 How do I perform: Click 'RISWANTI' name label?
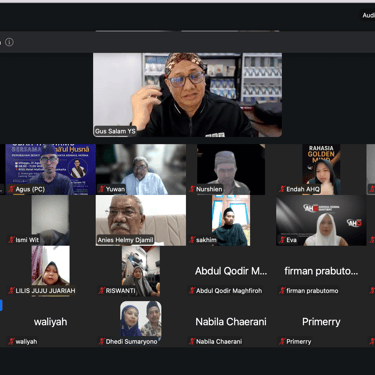pyautogui.click(x=121, y=291)
